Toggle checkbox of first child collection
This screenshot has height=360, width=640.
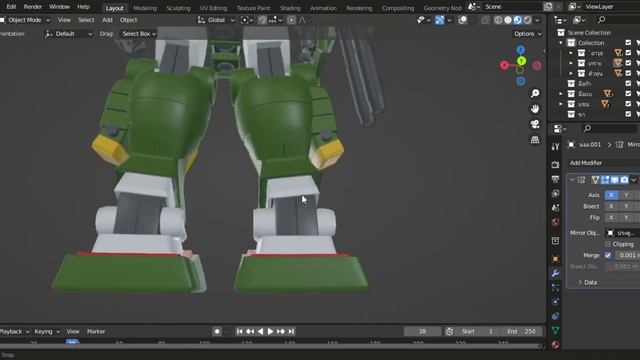[628, 53]
